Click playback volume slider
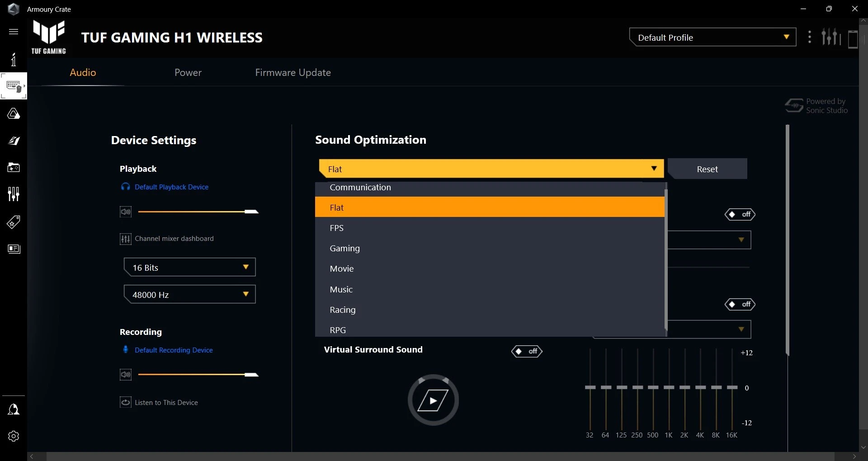This screenshot has width=868, height=461. (x=198, y=212)
